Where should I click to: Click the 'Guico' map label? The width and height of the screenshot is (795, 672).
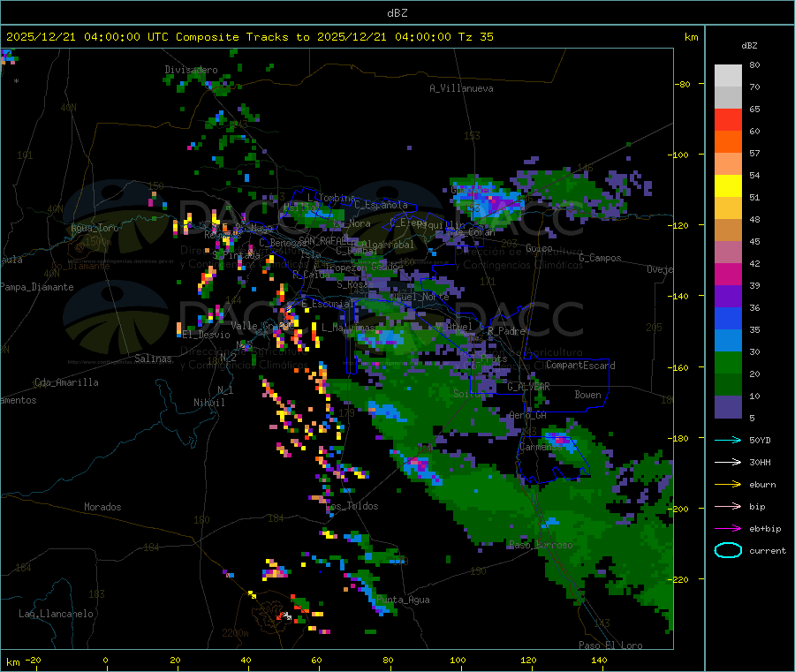(x=539, y=248)
